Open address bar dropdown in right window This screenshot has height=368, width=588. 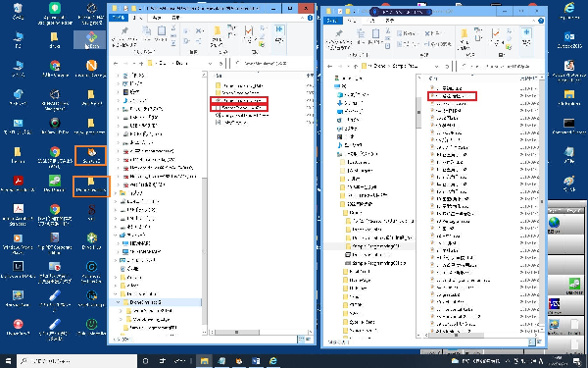pos(436,67)
